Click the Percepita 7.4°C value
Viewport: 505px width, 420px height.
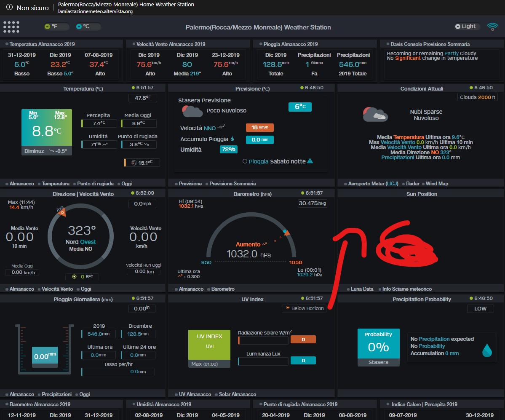coord(99,123)
